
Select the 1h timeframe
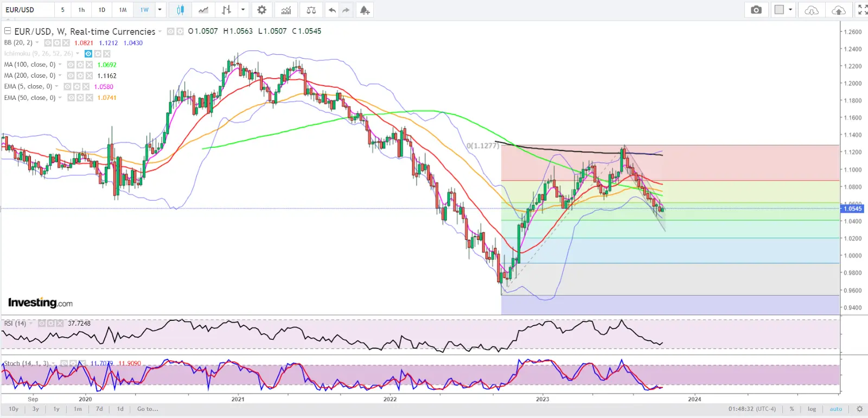[x=81, y=10]
